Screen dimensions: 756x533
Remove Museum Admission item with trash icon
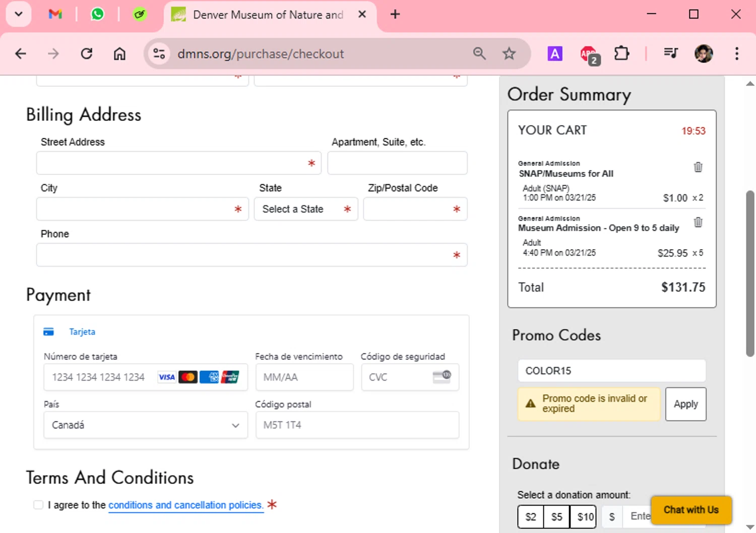(698, 222)
